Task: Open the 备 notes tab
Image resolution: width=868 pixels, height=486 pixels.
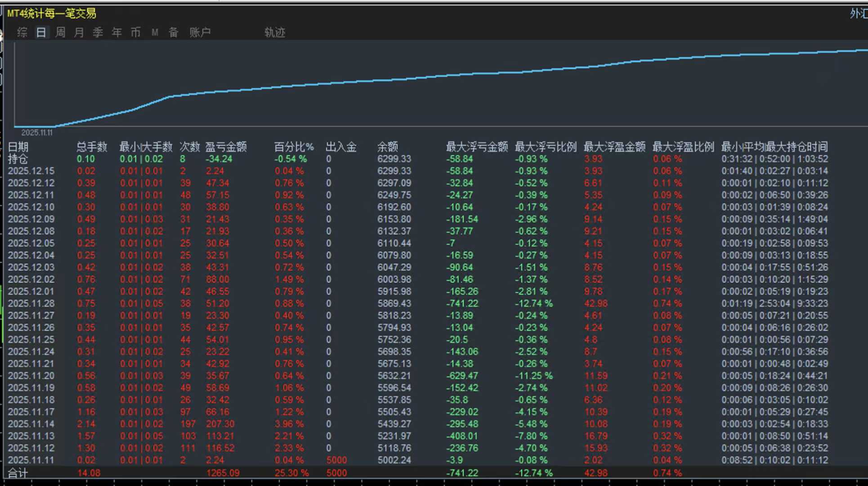Action: click(x=174, y=32)
